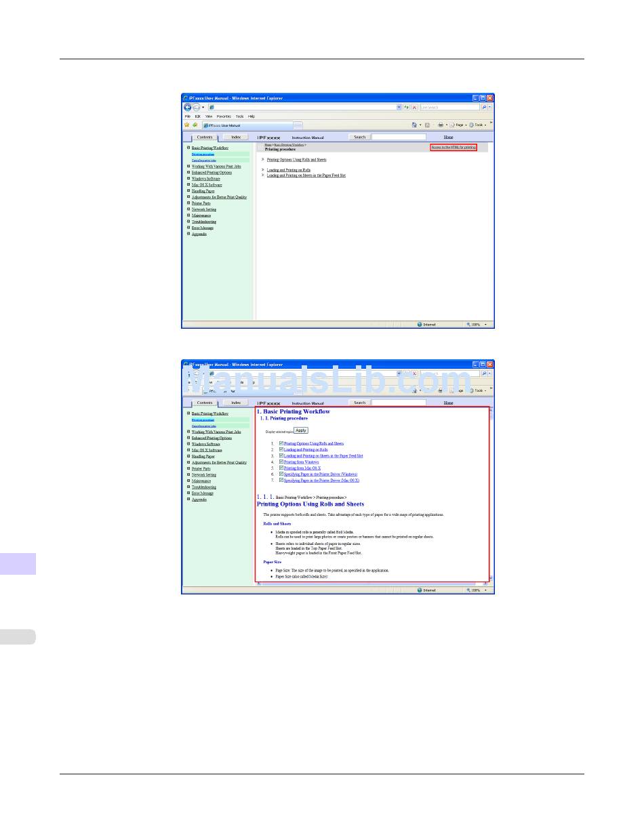Screen dimensions: 644x833
Task: Click the Forward arrow in the first browser window
Action: [x=196, y=107]
